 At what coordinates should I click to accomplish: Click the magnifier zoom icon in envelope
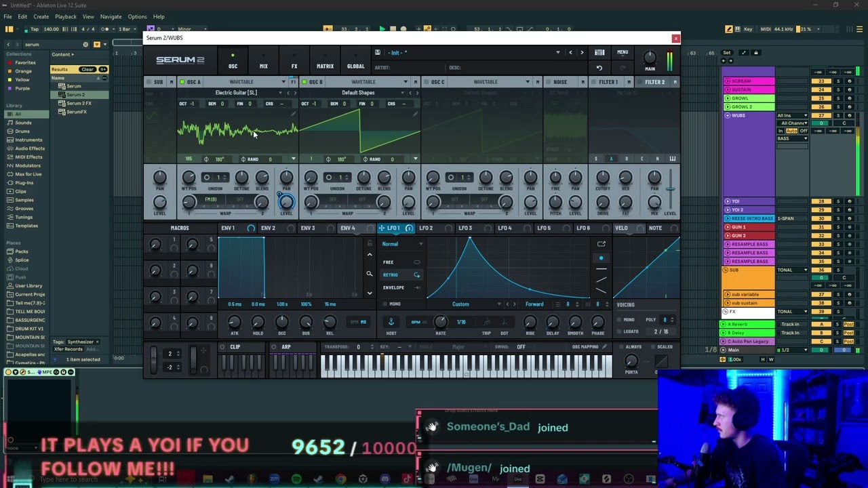[370, 274]
